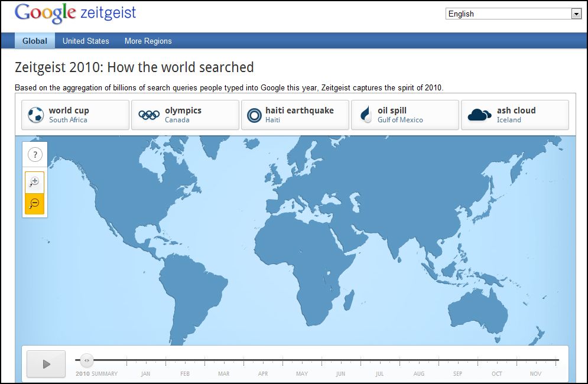Jump to JAN on the timeline
The image size is (588, 384).
click(x=145, y=373)
